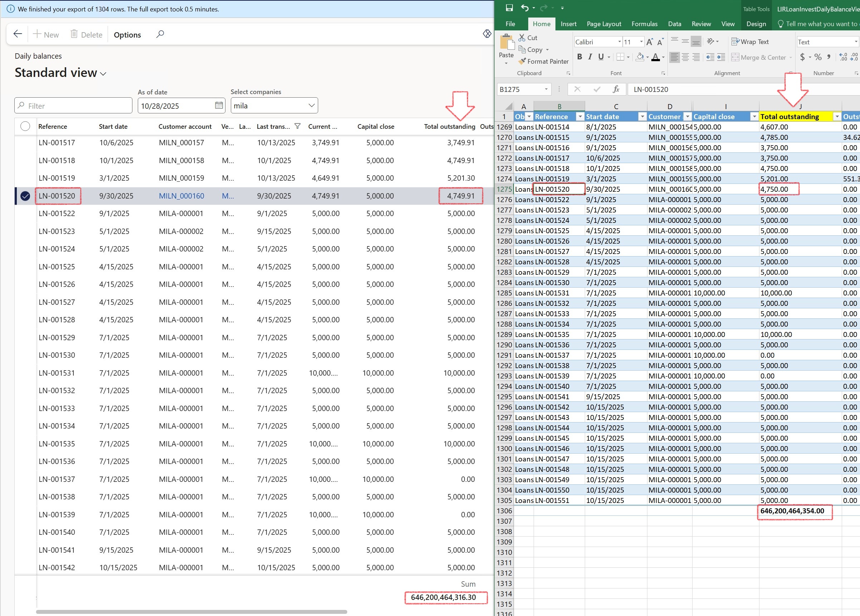Click the Format Painter brush
This screenshot has width=860, height=616.
coord(523,61)
